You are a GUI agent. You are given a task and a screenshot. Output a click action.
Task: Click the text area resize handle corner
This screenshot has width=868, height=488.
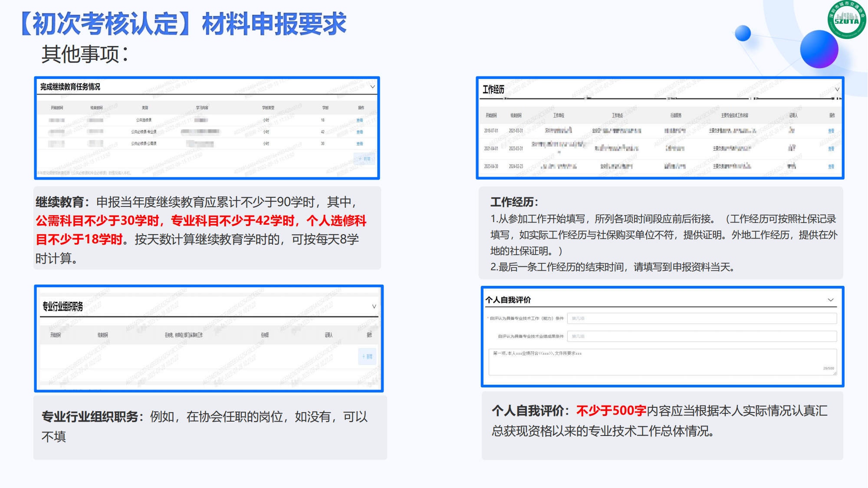pyautogui.click(x=835, y=373)
